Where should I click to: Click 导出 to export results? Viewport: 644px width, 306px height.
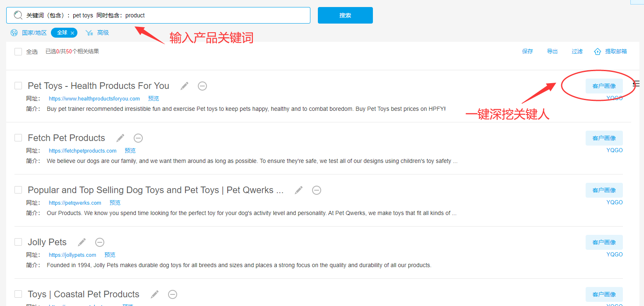click(553, 51)
